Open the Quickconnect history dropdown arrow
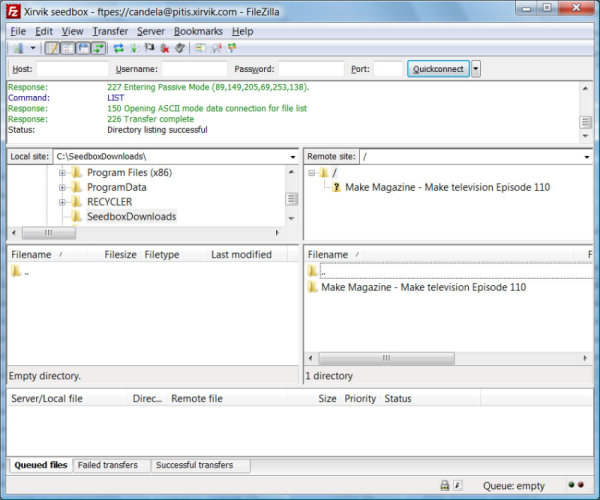The height and width of the screenshot is (500, 600). 476,69
